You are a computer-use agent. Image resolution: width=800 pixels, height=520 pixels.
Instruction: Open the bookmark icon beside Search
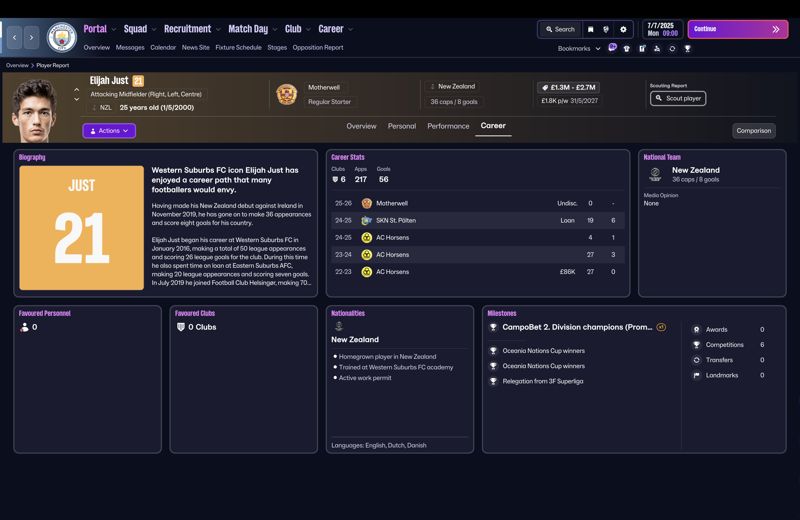590,30
